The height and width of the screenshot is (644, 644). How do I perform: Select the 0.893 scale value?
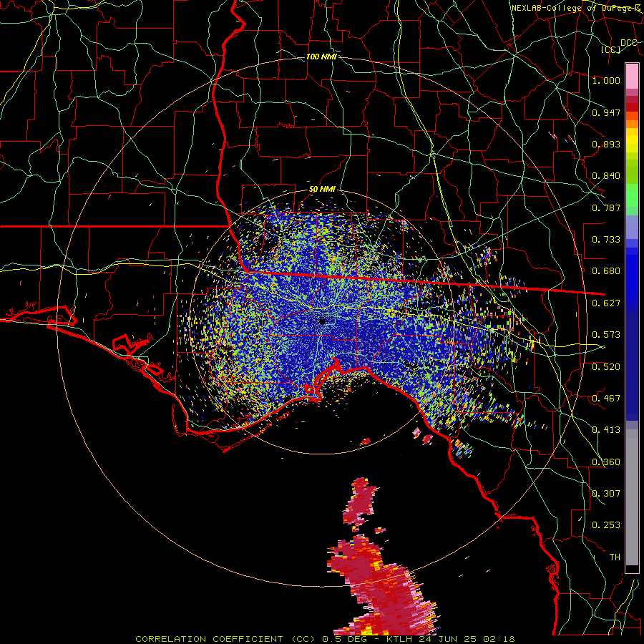606,144
